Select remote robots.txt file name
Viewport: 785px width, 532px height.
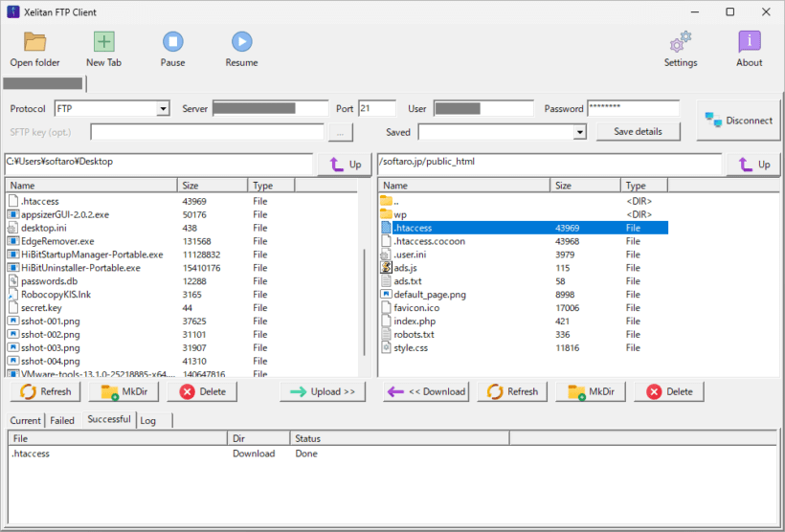(414, 334)
